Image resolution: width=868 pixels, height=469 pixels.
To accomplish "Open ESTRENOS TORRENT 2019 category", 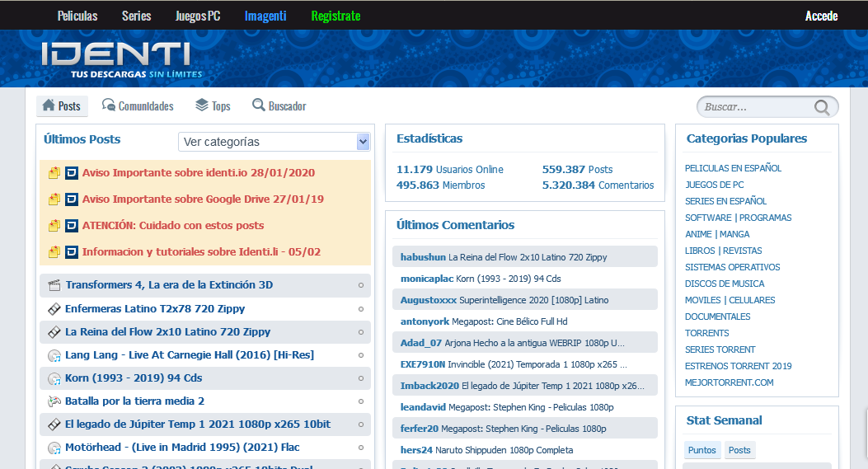I will point(738,367).
